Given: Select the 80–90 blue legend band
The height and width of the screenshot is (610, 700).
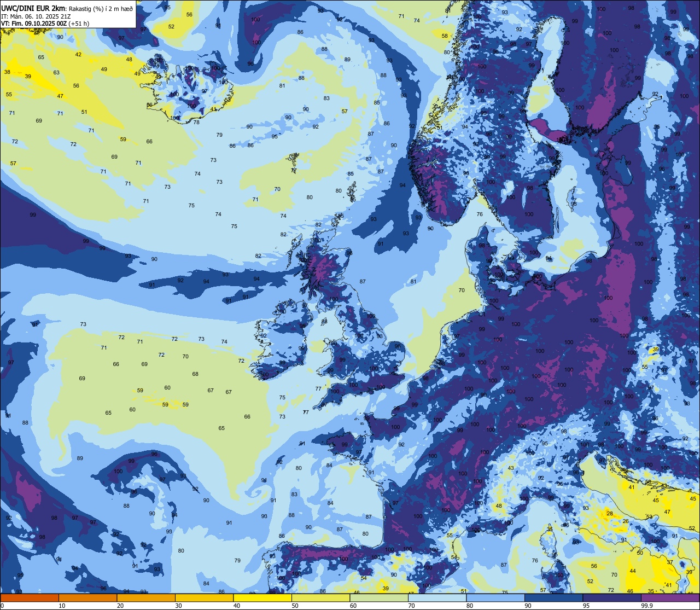Looking at the screenshot, I should tap(495, 597).
